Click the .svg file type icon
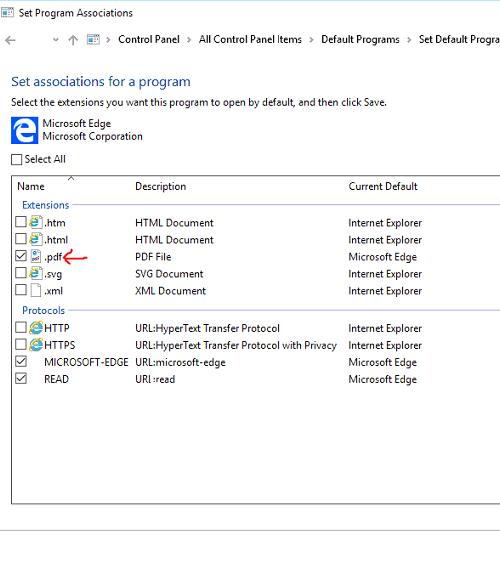The height and width of the screenshot is (565, 500). pyautogui.click(x=36, y=273)
